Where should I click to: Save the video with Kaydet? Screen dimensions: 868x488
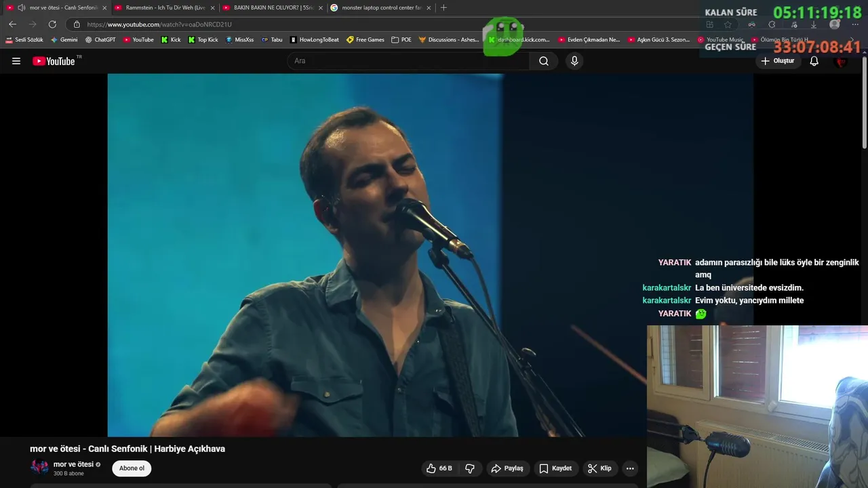click(x=555, y=468)
